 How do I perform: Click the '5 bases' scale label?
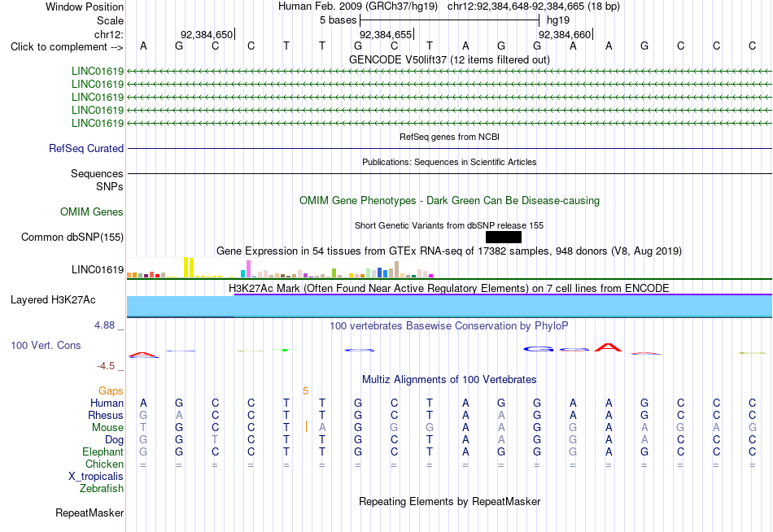pos(338,20)
